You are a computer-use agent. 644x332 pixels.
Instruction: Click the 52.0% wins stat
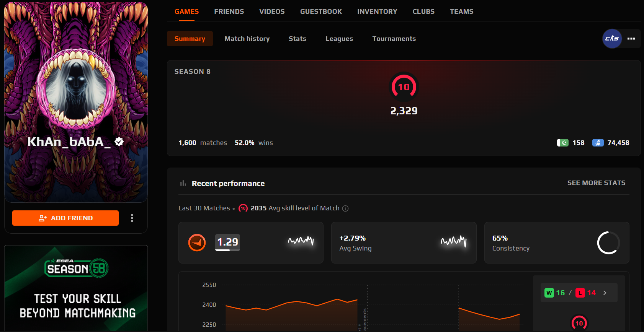(x=254, y=143)
